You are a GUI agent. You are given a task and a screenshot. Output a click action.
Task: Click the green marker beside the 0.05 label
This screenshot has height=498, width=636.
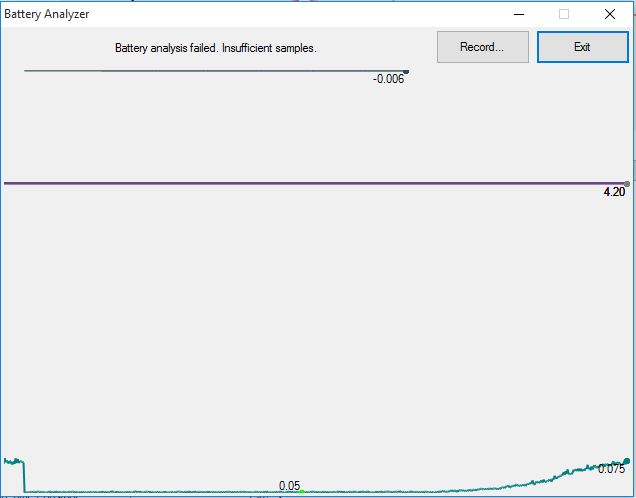click(x=302, y=491)
